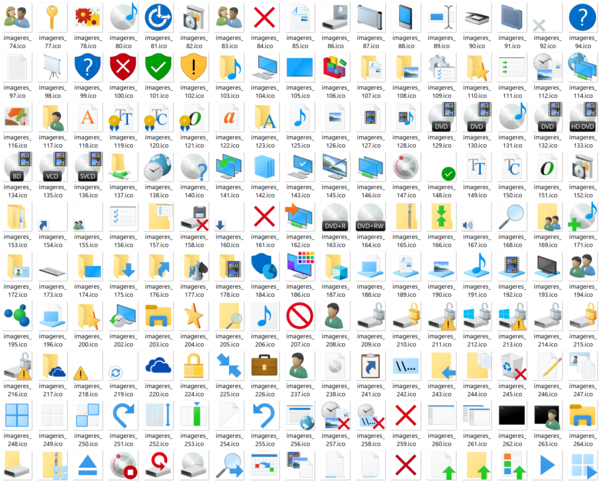600x483 pixels.
Task: Select the scanner icon imageres_90.ico
Action: [477, 18]
